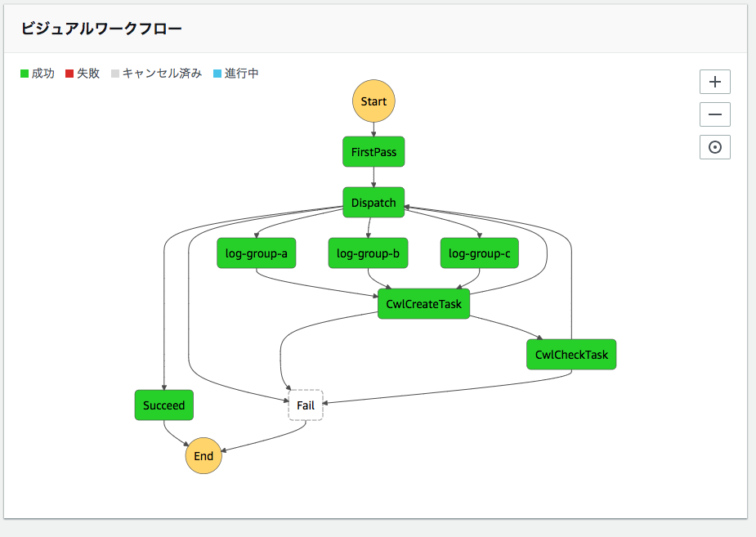756x537 pixels.
Task: Click the ビジュアルワークフロー panel header
Action: pos(100,28)
